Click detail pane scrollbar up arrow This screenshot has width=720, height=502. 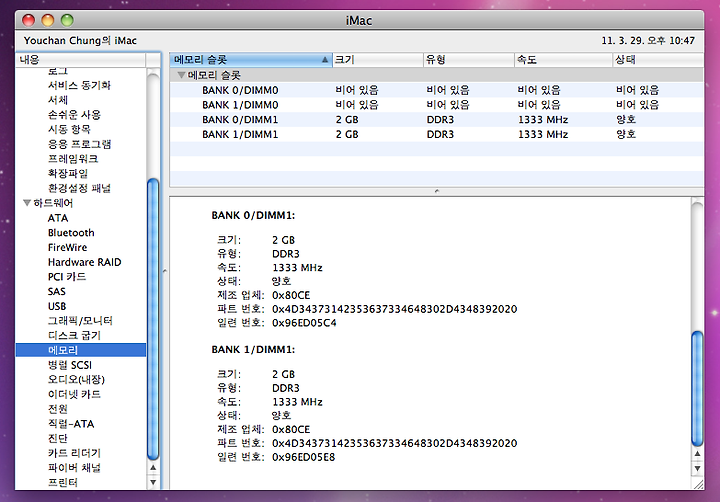pos(698,454)
